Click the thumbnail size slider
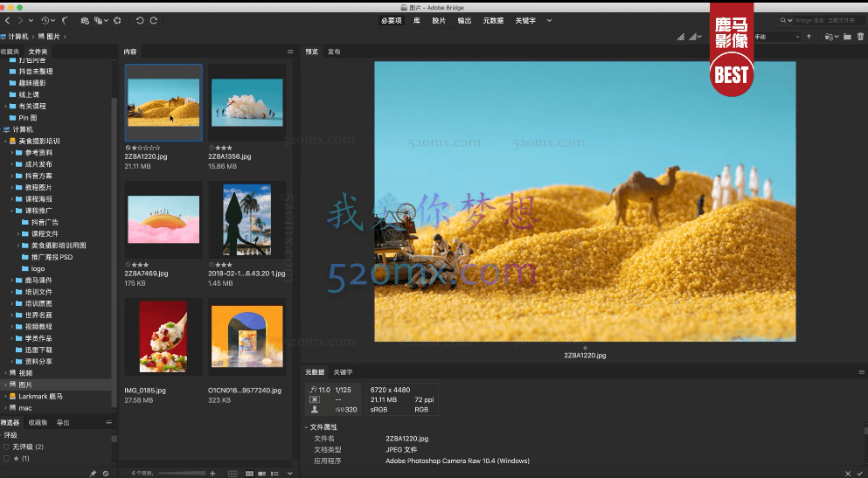Image resolution: width=868 pixels, height=478 pixels. (x=180, y=473)
